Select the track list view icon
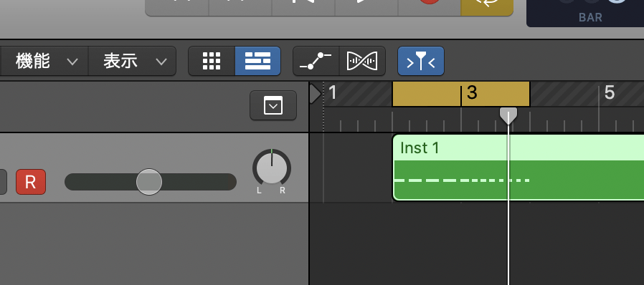Screen dimensions: 644x285 [257, 61]
